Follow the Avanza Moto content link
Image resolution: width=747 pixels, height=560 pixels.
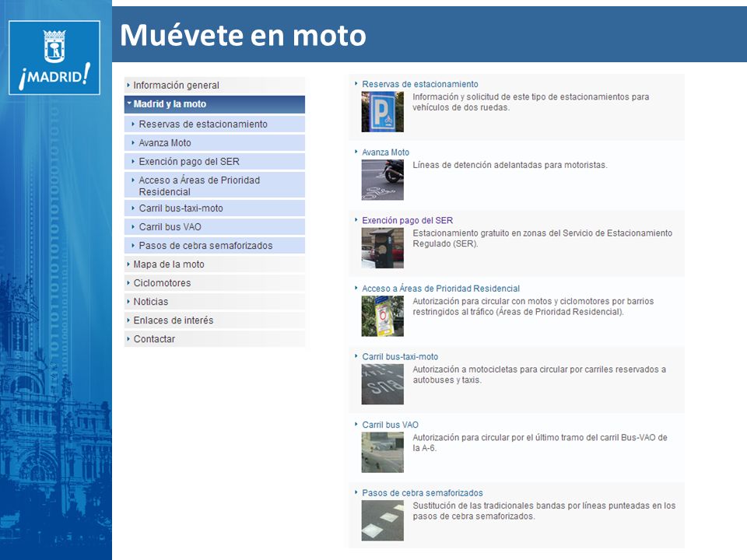point(385,152)
